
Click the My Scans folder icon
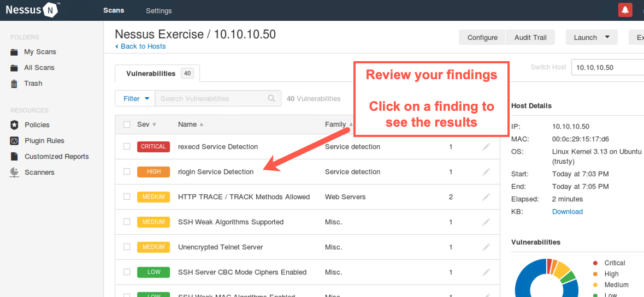14,52
